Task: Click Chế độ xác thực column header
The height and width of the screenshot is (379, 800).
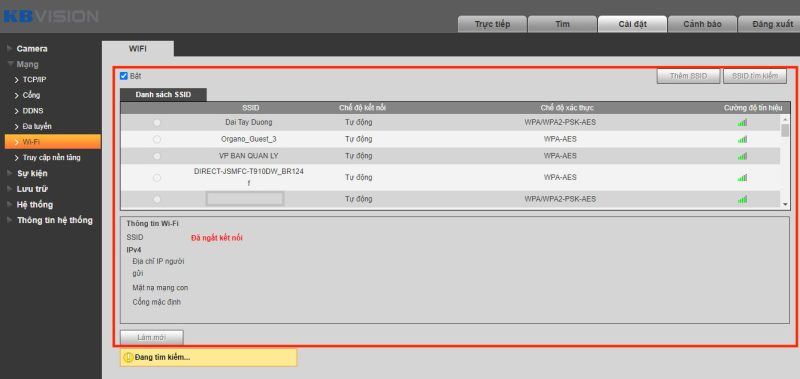Action: [x=567, y=108]
